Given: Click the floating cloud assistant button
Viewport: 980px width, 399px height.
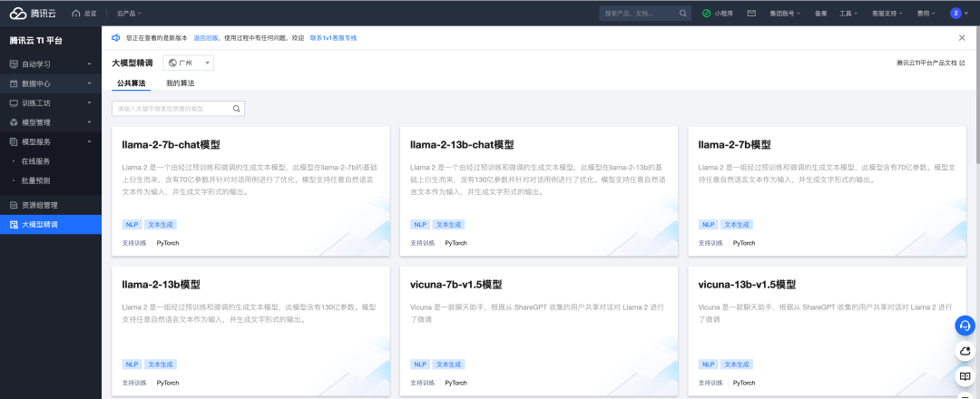Looking at the screenshot, I should pos(965,352).
